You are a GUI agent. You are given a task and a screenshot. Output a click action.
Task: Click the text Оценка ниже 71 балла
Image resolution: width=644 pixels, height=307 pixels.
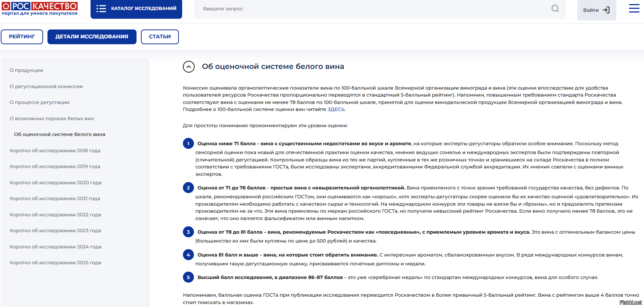point(226,144)
